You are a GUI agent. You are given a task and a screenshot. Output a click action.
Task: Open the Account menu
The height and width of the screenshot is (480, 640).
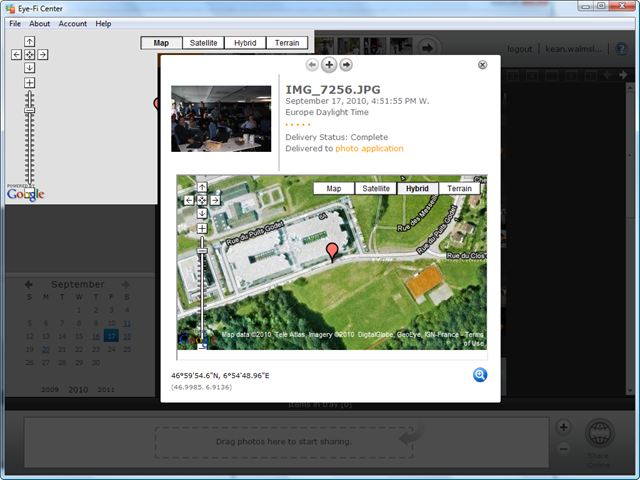pos(72,23)
